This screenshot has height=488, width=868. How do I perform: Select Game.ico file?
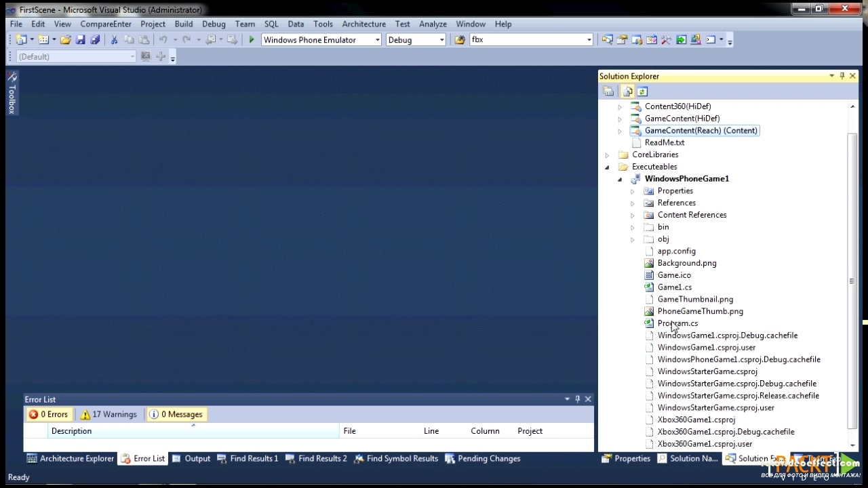coord(674,275)
